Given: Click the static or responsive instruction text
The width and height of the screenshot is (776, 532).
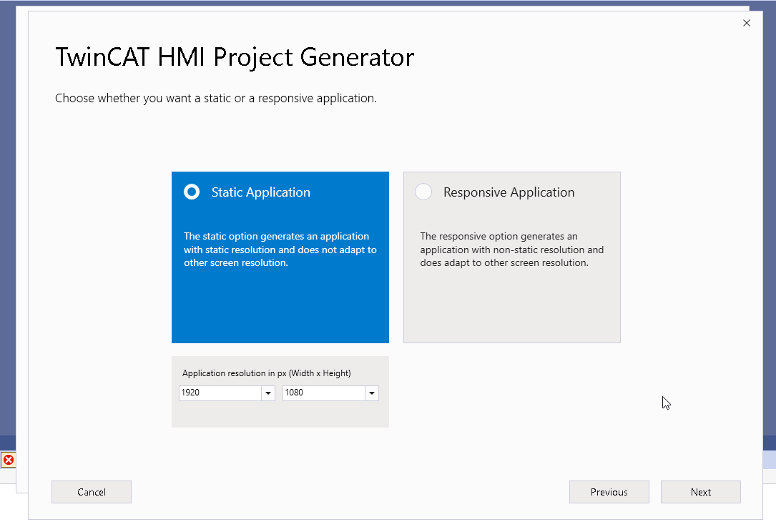Looking at the screenshot, I should tap(216, 98).
